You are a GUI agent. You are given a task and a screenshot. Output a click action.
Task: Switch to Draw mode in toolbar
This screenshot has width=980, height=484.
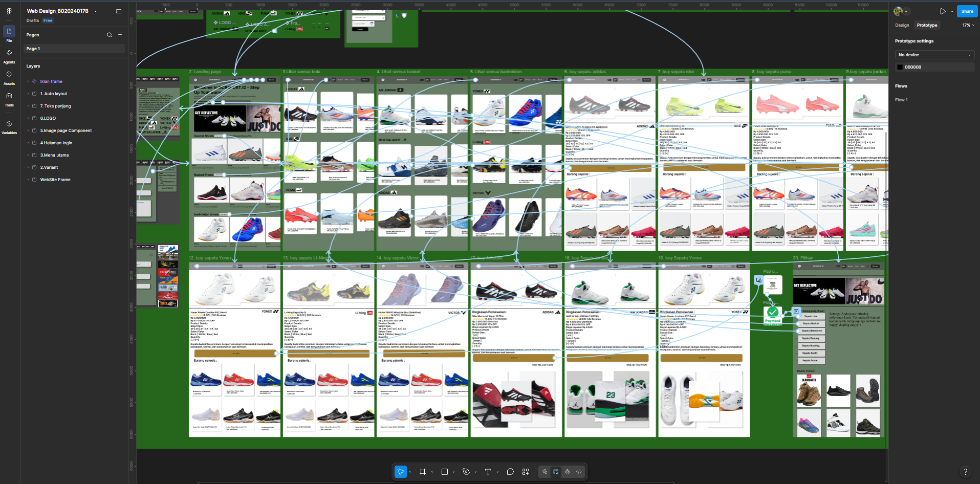(544, 472)
